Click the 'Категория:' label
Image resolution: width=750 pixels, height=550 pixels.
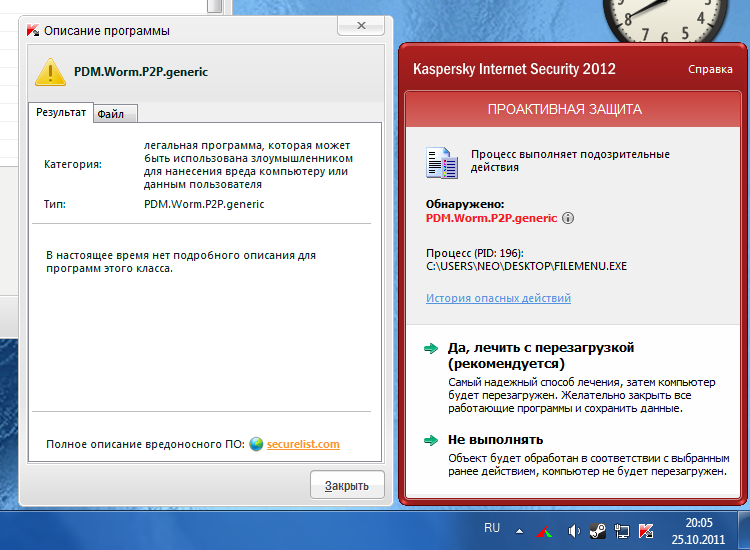(x=73, y=165)
